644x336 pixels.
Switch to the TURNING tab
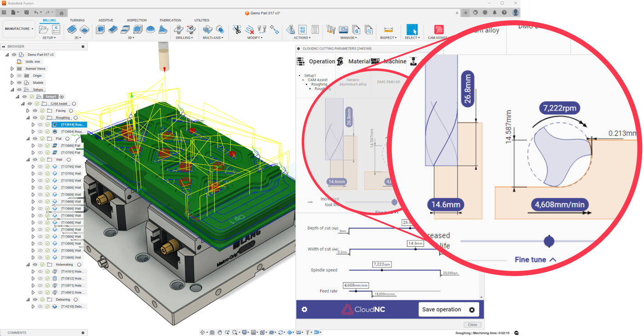(77, 20)
